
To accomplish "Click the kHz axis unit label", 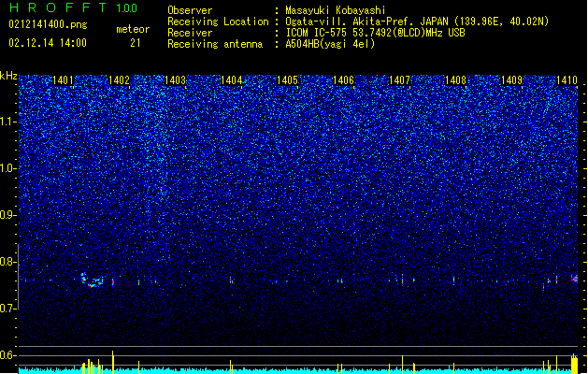I will click(8, 76).
